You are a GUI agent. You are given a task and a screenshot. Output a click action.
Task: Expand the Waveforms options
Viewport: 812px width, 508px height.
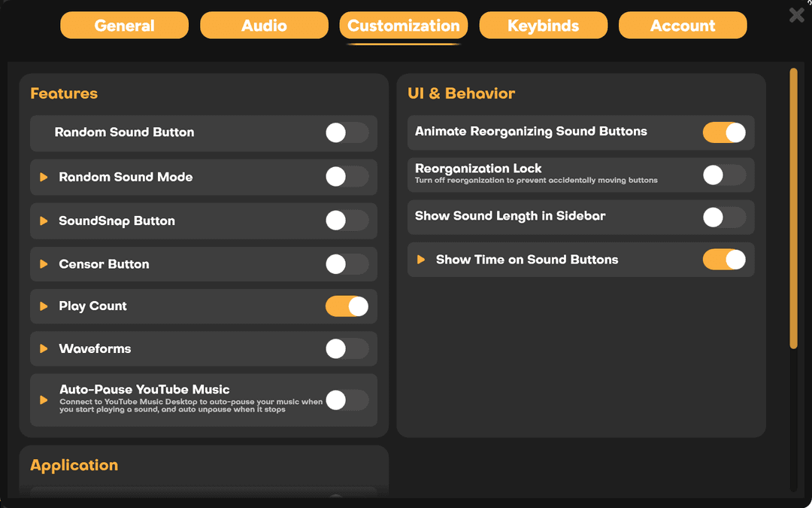[44, 348]
